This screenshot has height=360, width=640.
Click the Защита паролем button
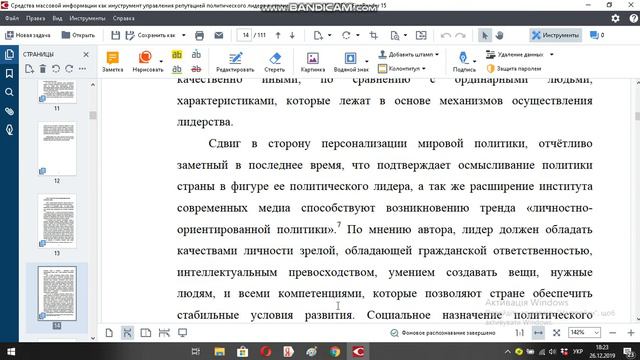click(x=514, y=69)
